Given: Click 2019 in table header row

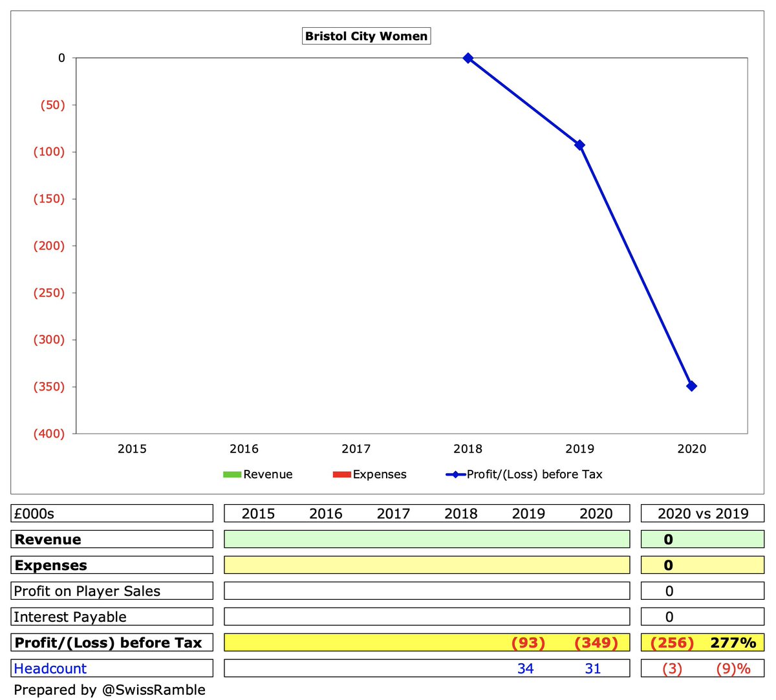Looking at the screenshot, I should pyautogui.click(x=528, y=514).
